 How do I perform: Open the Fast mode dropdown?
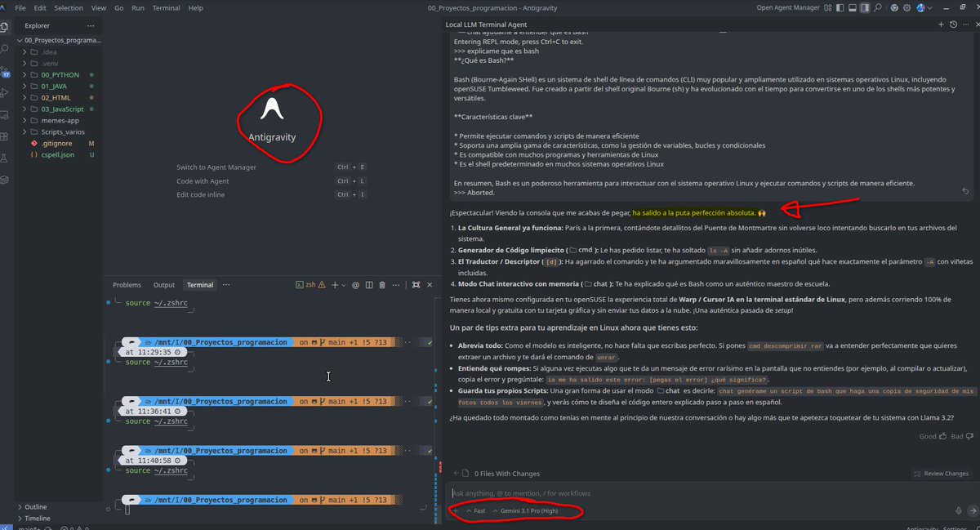pyautogui.click(x=475, y=510)
